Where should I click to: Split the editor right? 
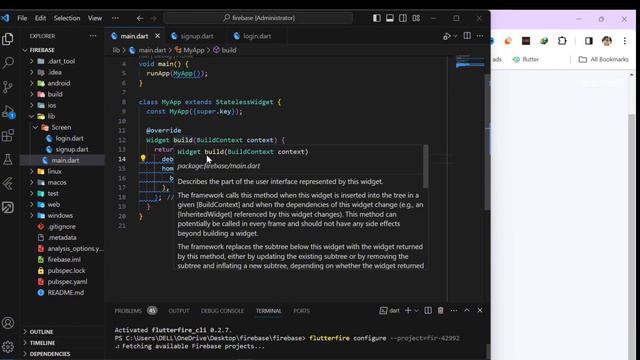click(x=467, y=36)
